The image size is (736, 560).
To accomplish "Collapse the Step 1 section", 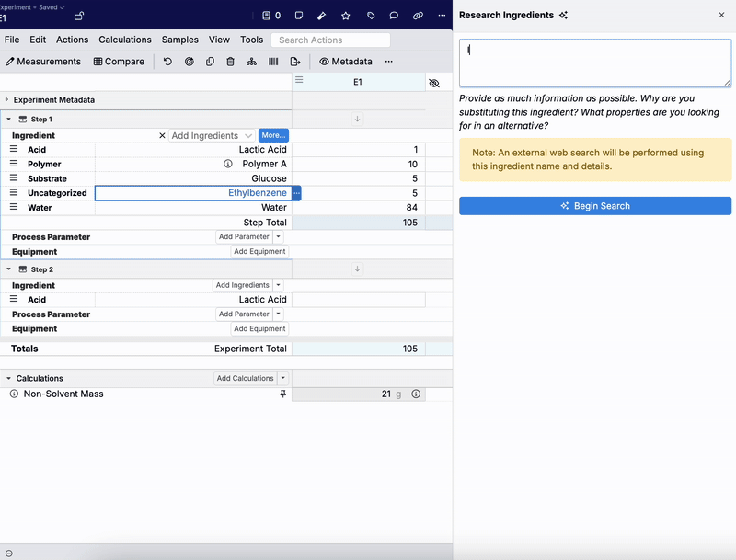I will coord(8,120).
